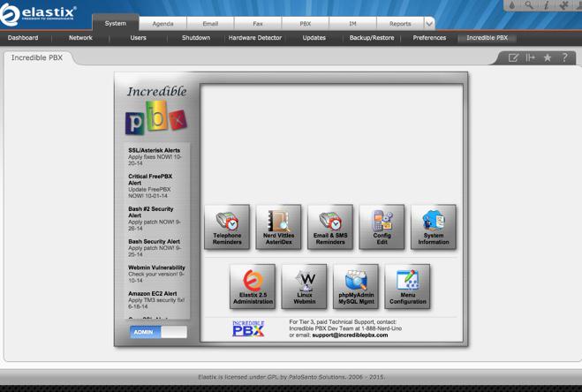Switch to the Agenda tab
The height and width of the screenshot is (392, 582).
click(163, 24)
